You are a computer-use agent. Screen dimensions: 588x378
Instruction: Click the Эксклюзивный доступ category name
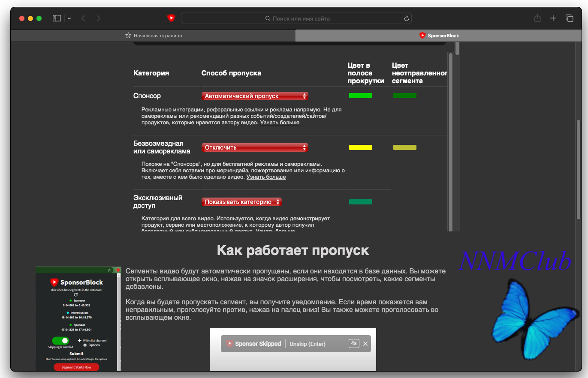coord(158,202)
